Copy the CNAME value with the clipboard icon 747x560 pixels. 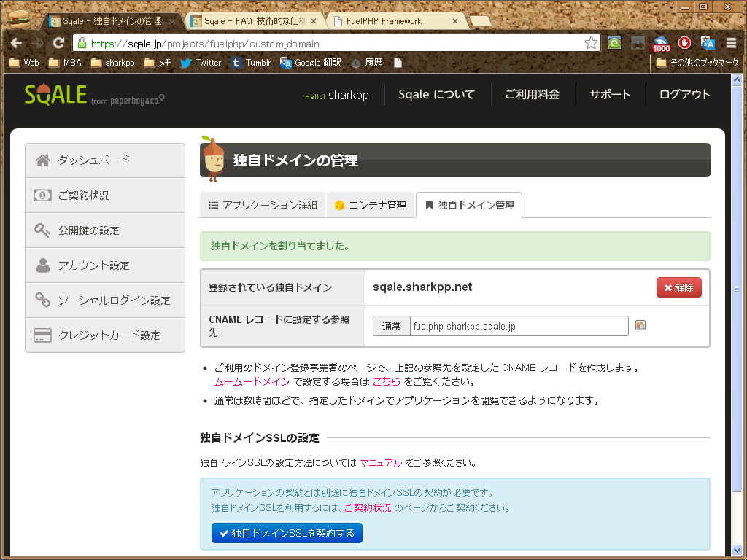pyautogui.click(x=640, y=326)
